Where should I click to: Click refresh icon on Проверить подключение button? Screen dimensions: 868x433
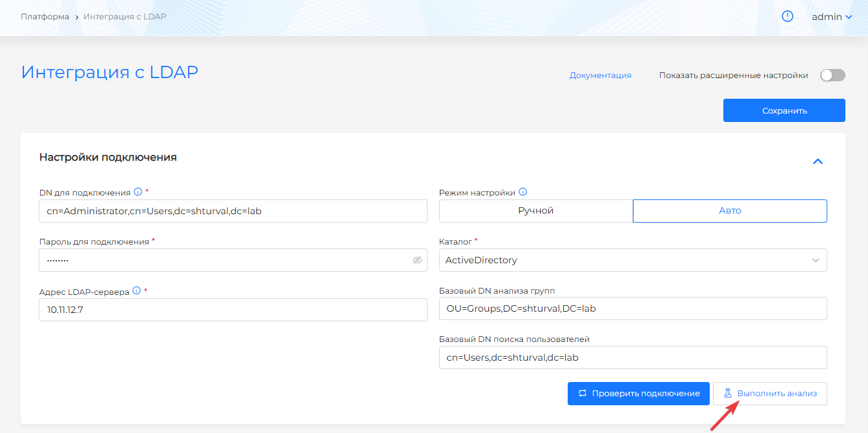(582, 393)
